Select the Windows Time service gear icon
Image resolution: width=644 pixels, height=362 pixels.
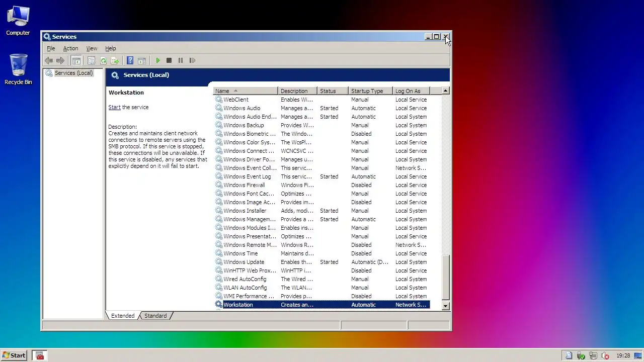[x=218, y=253]
